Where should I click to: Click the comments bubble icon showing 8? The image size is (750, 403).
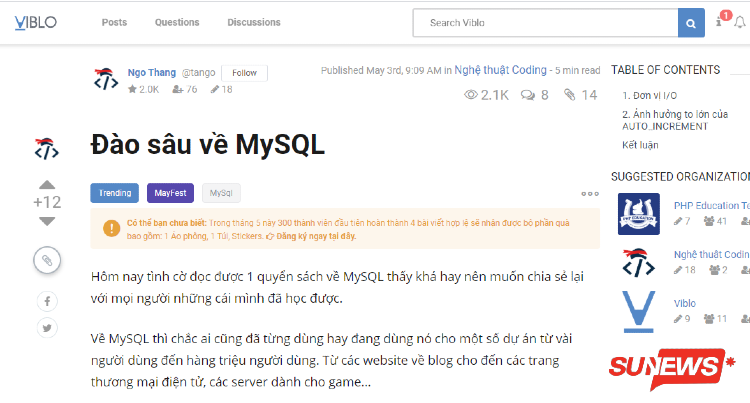528,95
